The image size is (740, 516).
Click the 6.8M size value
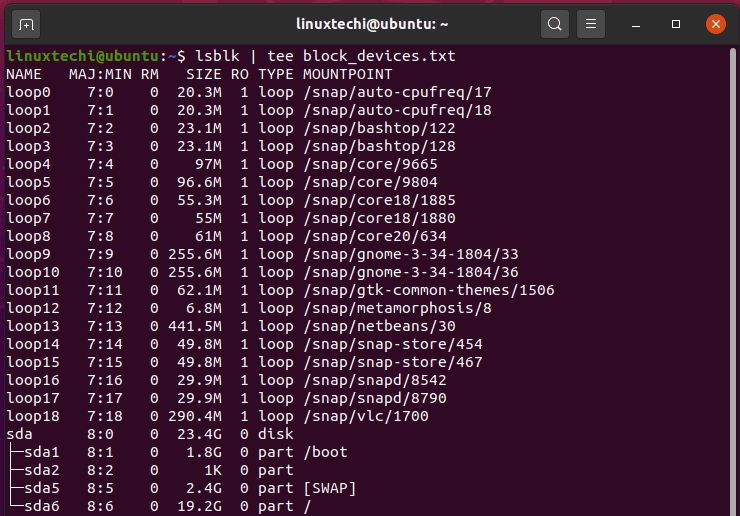(204, 308)
